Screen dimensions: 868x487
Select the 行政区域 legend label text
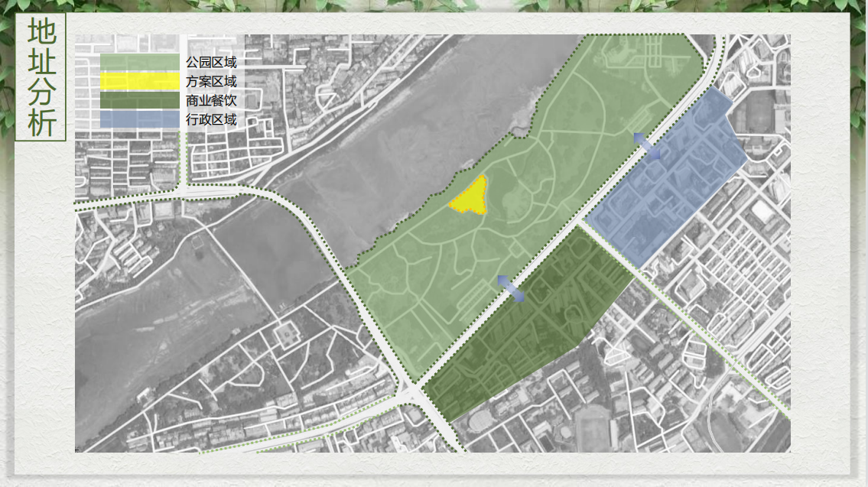coord(211,119)
